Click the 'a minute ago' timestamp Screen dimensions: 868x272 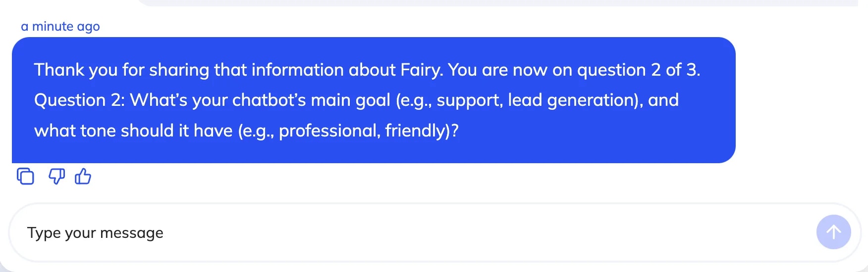pos(60,26)
